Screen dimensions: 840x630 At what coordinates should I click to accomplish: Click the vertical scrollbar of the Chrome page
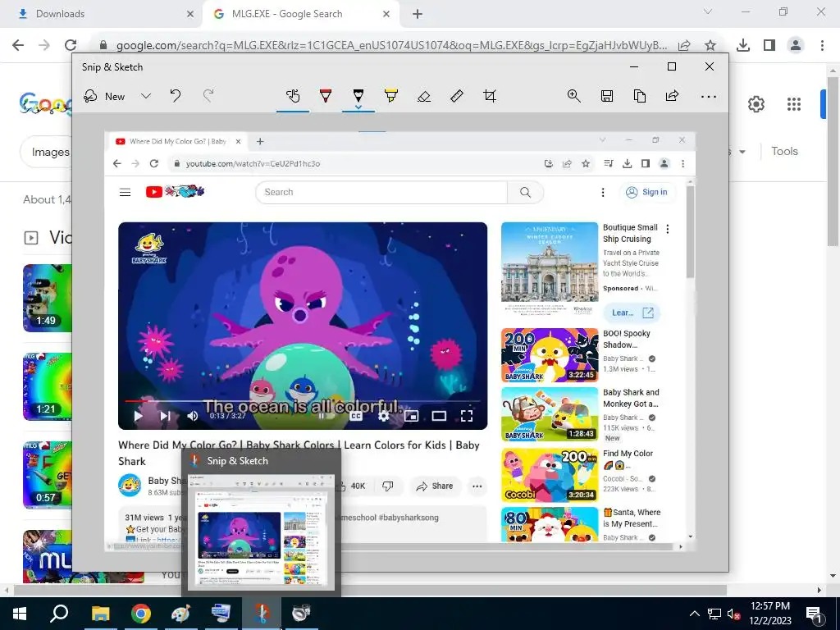coord(833,161)
